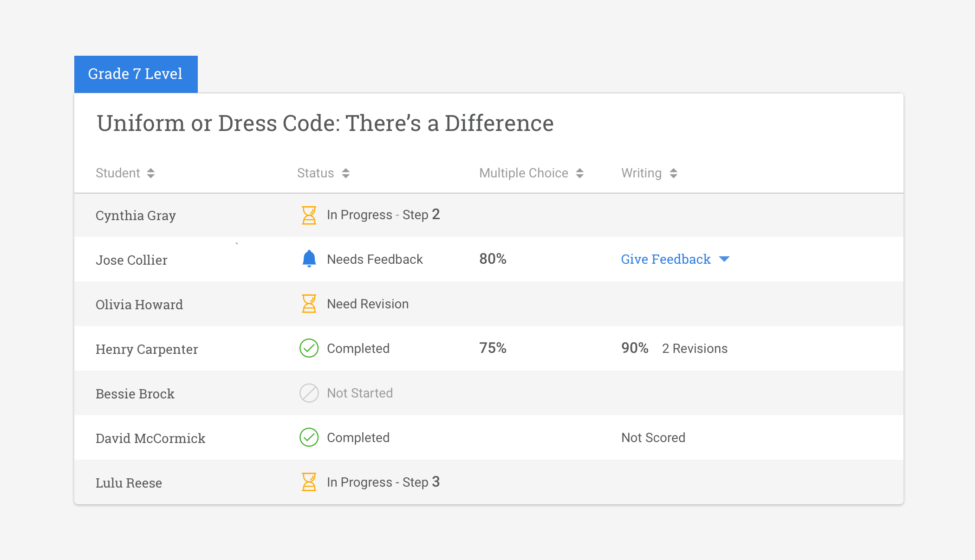Open student Olivia Howard
This screenshot has width=975, height=560.
click(139, 305)
